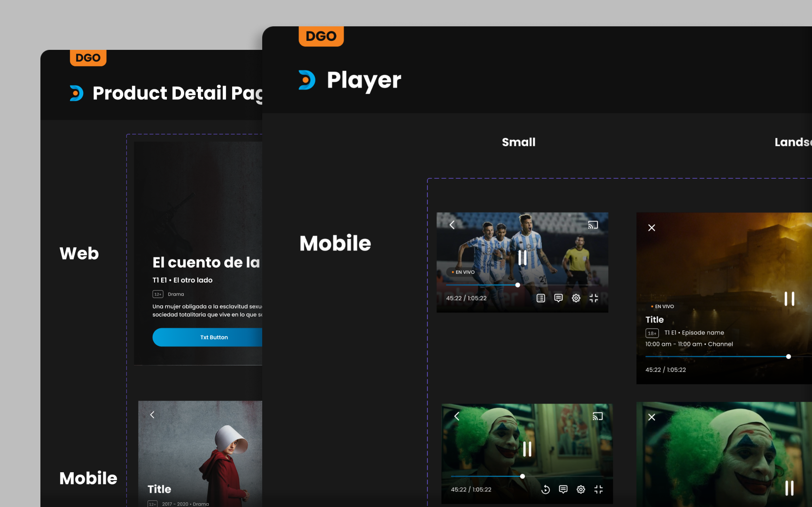Pause the landscape live player video
The image size is (812, 507).
click(x=789, y=299)
